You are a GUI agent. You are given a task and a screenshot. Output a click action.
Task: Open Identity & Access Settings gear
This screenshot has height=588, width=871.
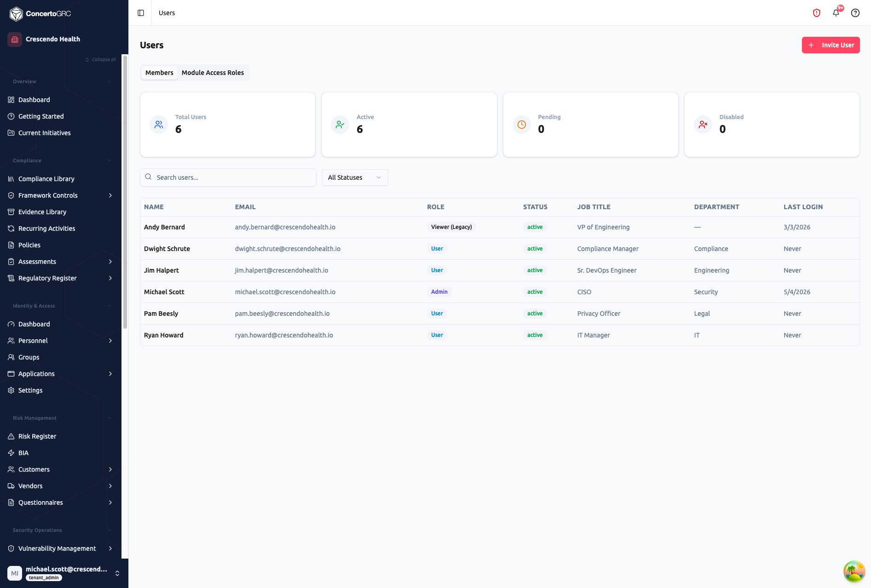click(11, 390)
